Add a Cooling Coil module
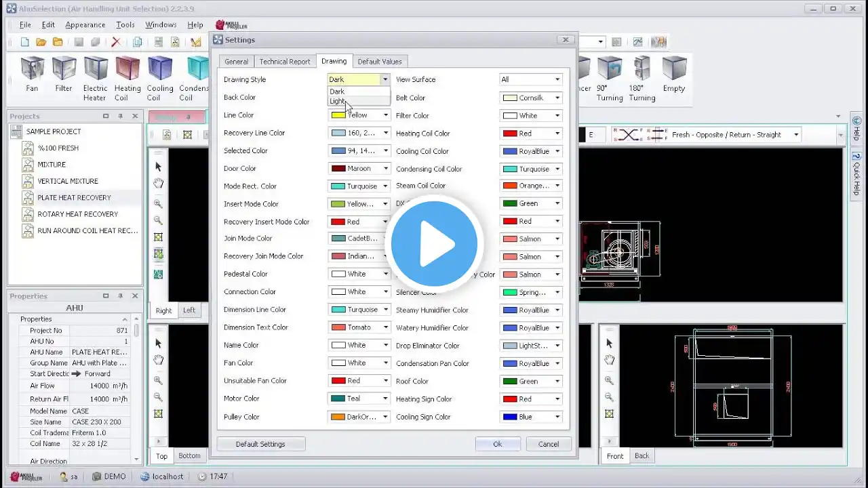This screenshot has width=868, height=488. 160,79
